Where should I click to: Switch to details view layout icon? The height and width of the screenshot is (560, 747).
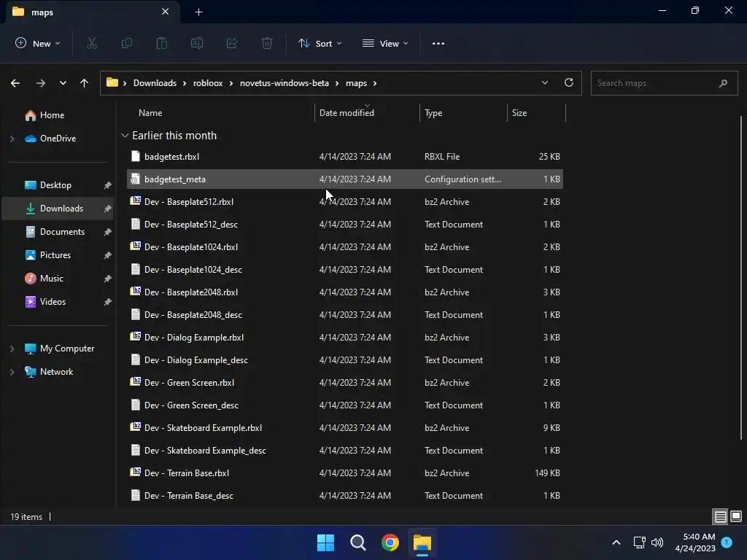pos(720,516)
